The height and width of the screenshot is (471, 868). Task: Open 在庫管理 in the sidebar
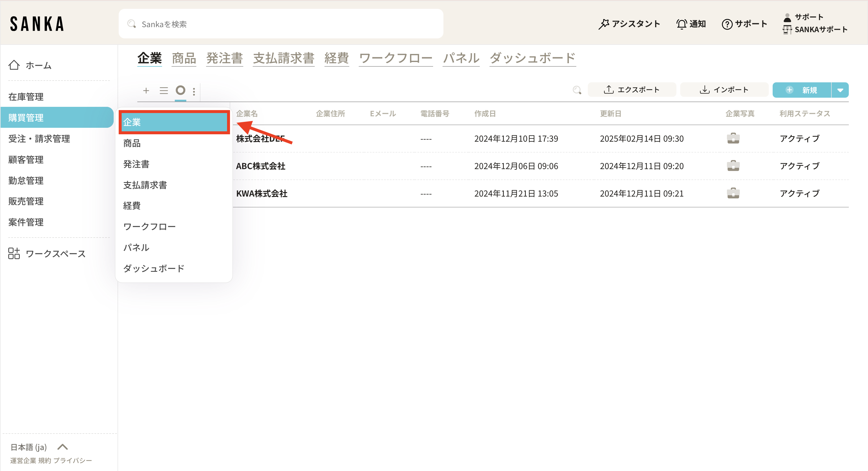[x=26, y=97]
